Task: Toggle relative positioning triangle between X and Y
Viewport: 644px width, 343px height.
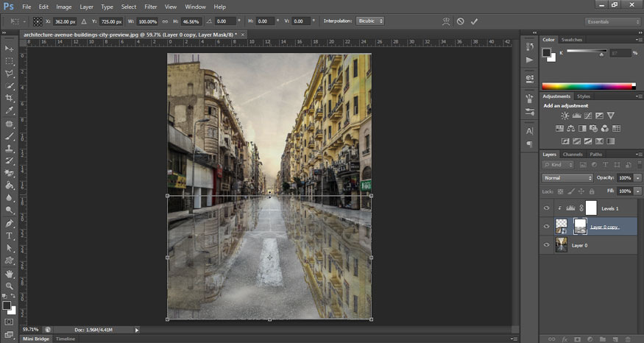Action: [x=84, y=21]
